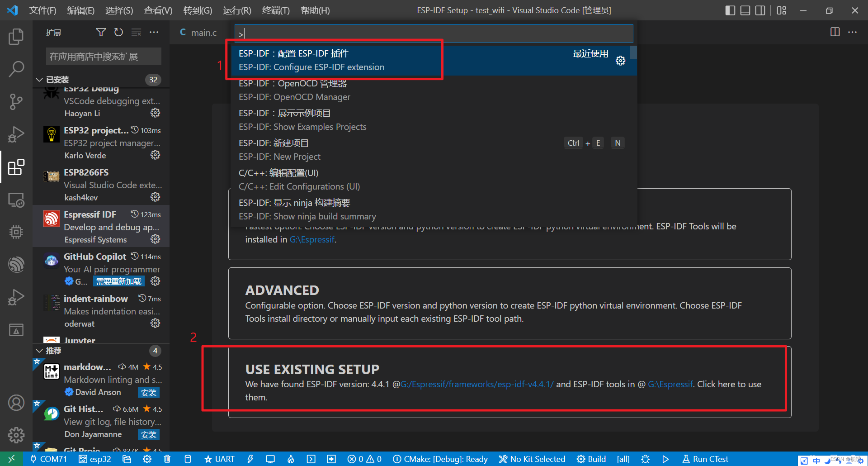Click the ESP-IDF monitor icon in status bar

pyautogui.click(x=270, y=459)
